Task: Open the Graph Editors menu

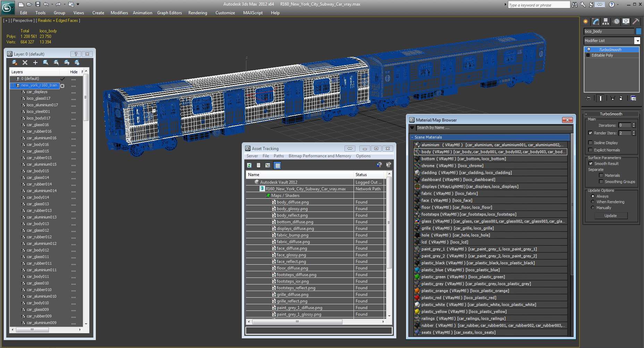Action: point(169,13)
